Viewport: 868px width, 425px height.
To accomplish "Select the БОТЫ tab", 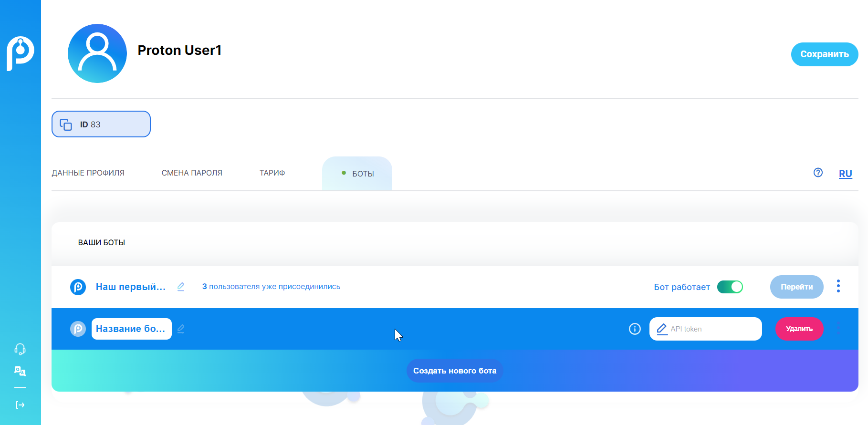I will [357, 174].
